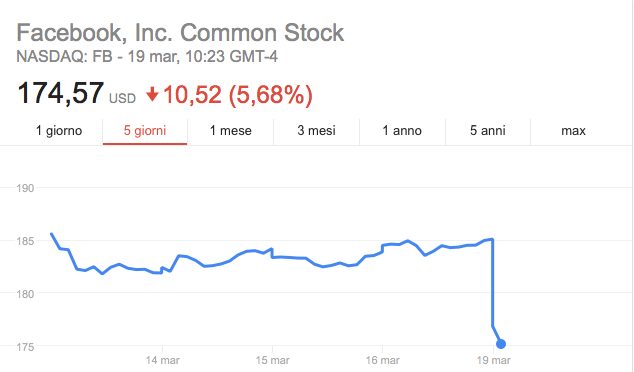Click the 16 mar date marker

383,360
